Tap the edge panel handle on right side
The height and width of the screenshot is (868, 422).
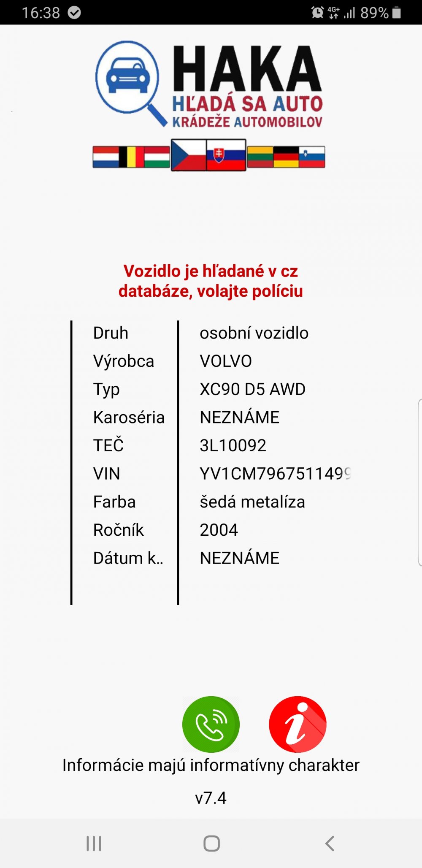pyautogui.click(x=419, y=483)
